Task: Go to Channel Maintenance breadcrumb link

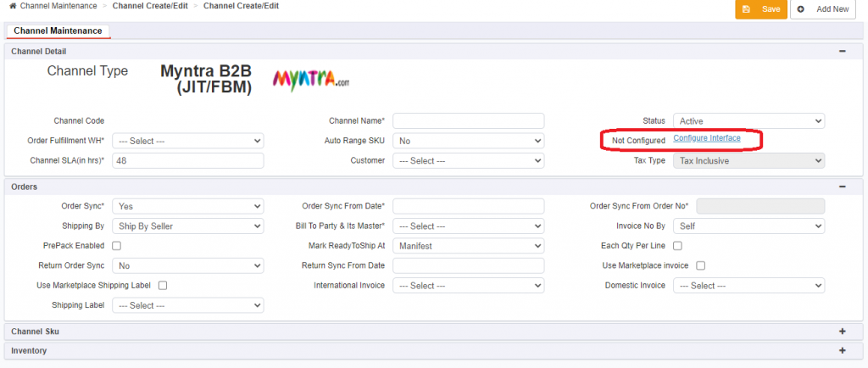Action: [x=58, y=6]
